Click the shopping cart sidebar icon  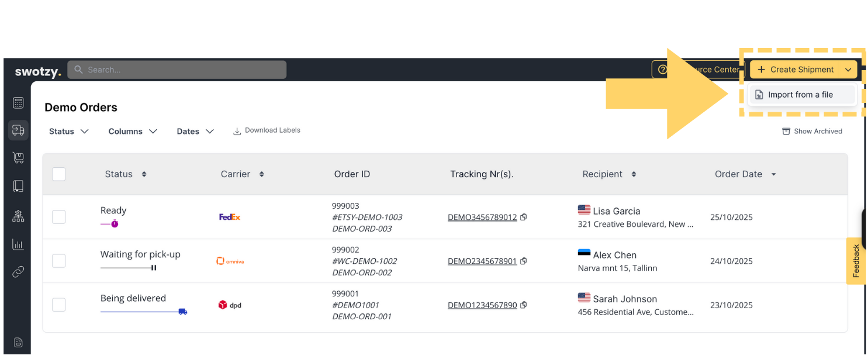pyautogui.click(x=18, y=158)
